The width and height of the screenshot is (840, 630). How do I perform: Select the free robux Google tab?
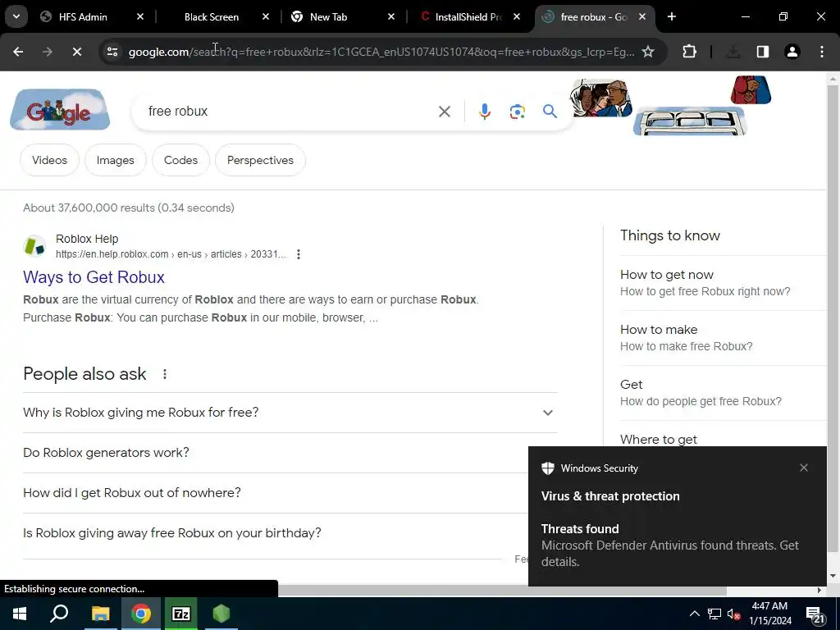(593, 17)
